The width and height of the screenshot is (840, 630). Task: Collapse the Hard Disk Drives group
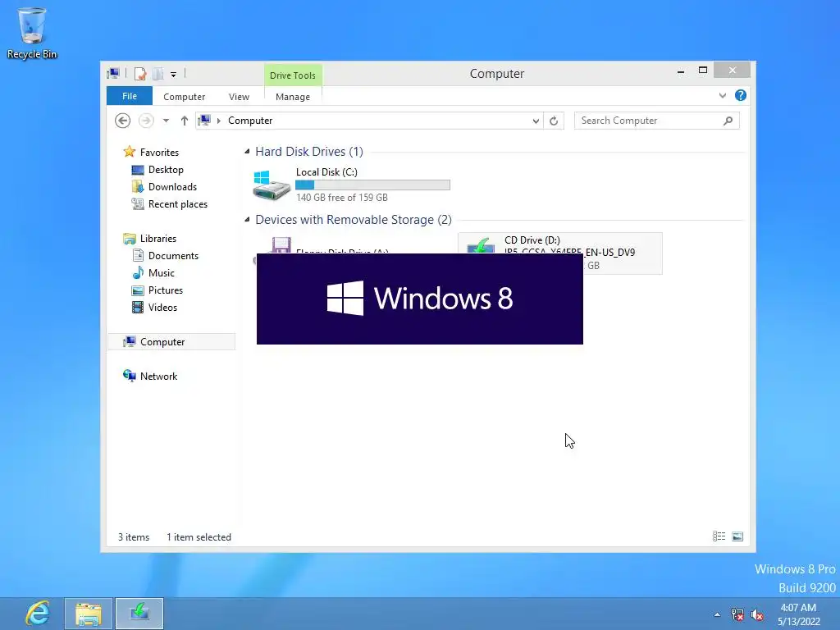point(247,152)
